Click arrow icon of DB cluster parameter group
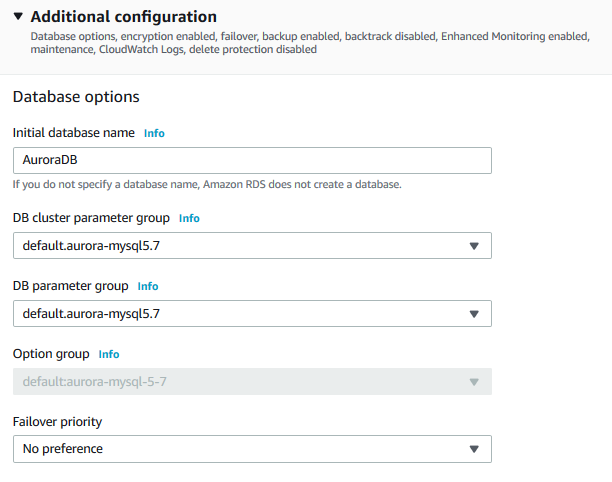 click(474, 246)
